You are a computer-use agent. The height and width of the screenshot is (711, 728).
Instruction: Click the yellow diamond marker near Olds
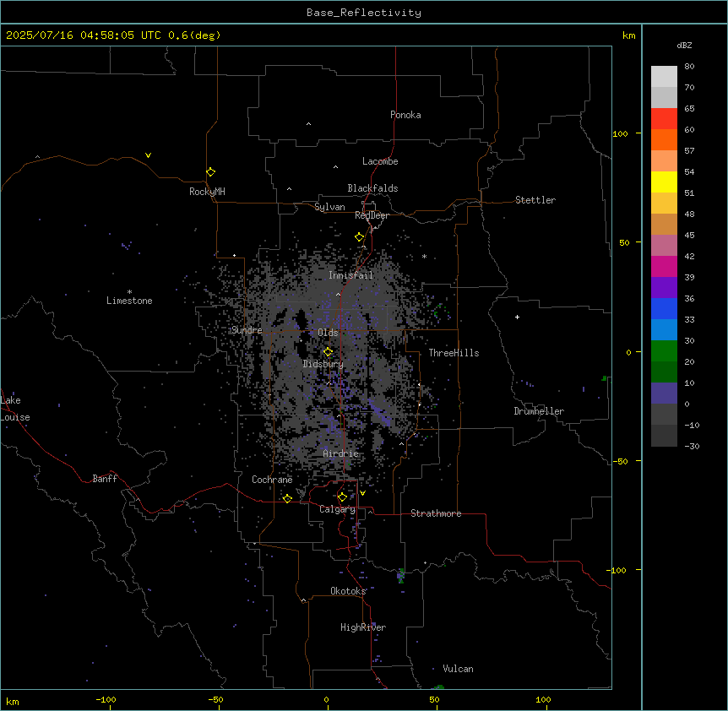point(328,352)
